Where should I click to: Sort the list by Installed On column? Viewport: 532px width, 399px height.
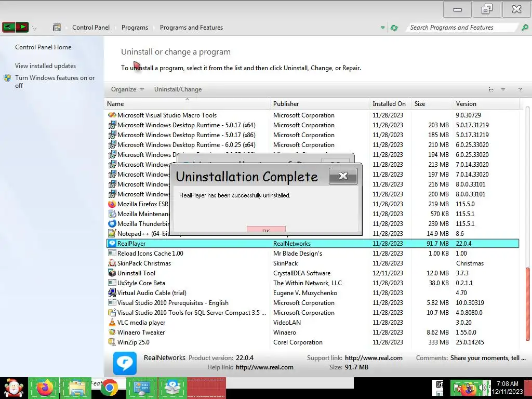tap(391, 104)
